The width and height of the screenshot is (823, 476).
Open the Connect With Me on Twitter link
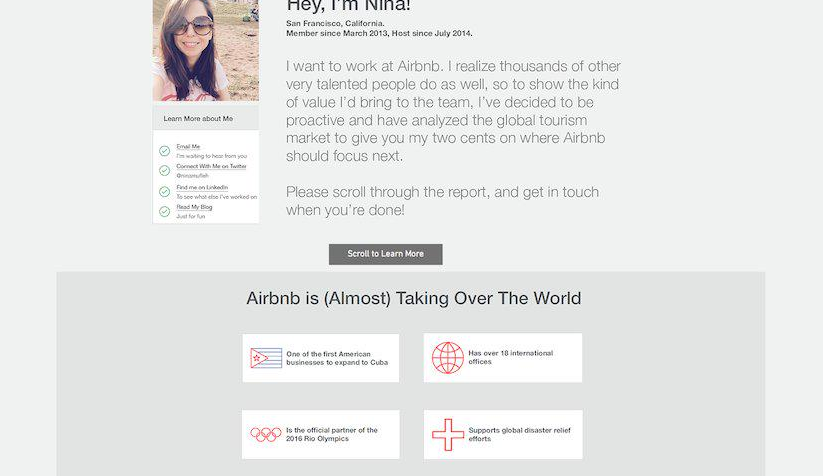point(211,166)
